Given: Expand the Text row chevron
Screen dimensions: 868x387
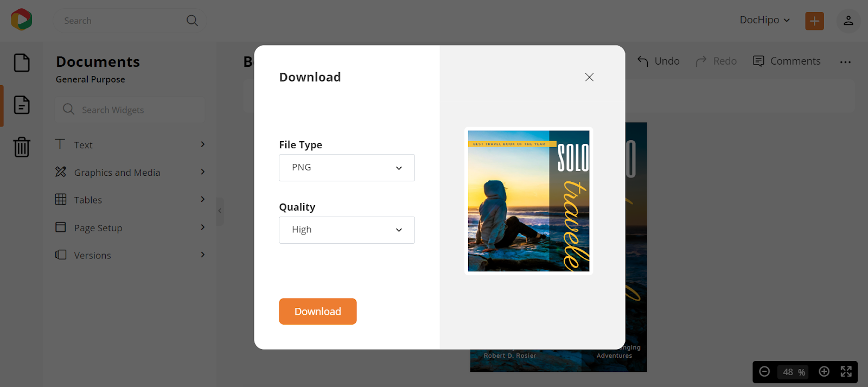Looking at the screenshot, I should [202, 144].
